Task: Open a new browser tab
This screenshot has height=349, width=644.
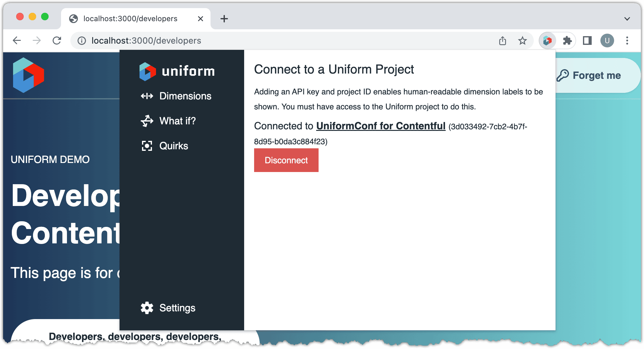Action: click(x=224, y=19)
